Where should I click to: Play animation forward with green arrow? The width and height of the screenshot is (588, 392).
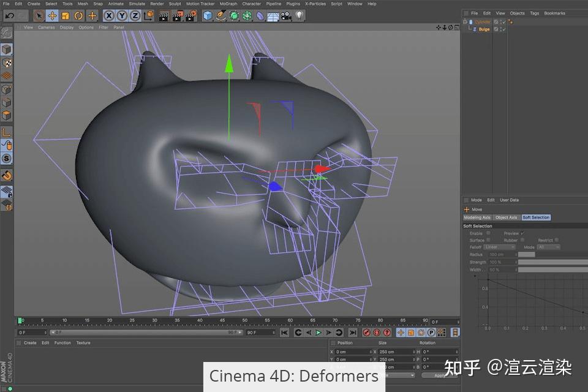(x=318, y=333)
